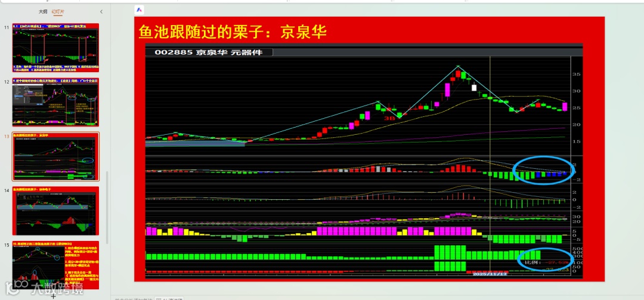Click the red 3B label on chart
Viewport: 644px width, 300px height.
pyautogui.click(x=389, y=118)
